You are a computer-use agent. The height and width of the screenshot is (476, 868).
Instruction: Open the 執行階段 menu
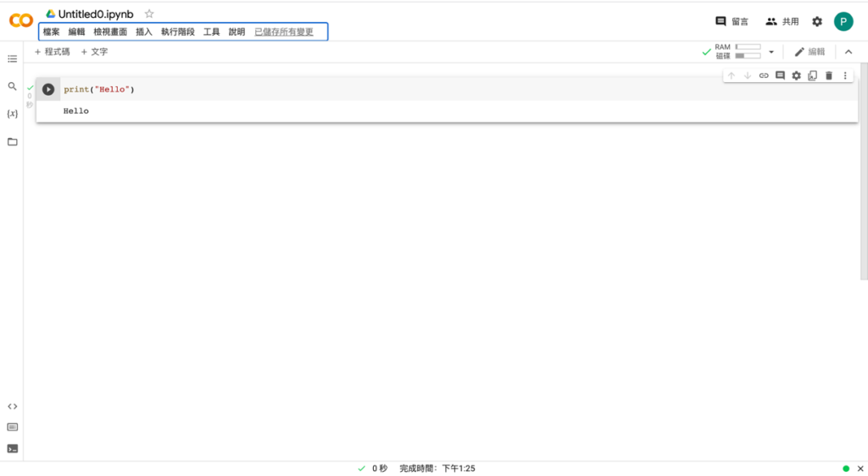(x=177, y=32)
